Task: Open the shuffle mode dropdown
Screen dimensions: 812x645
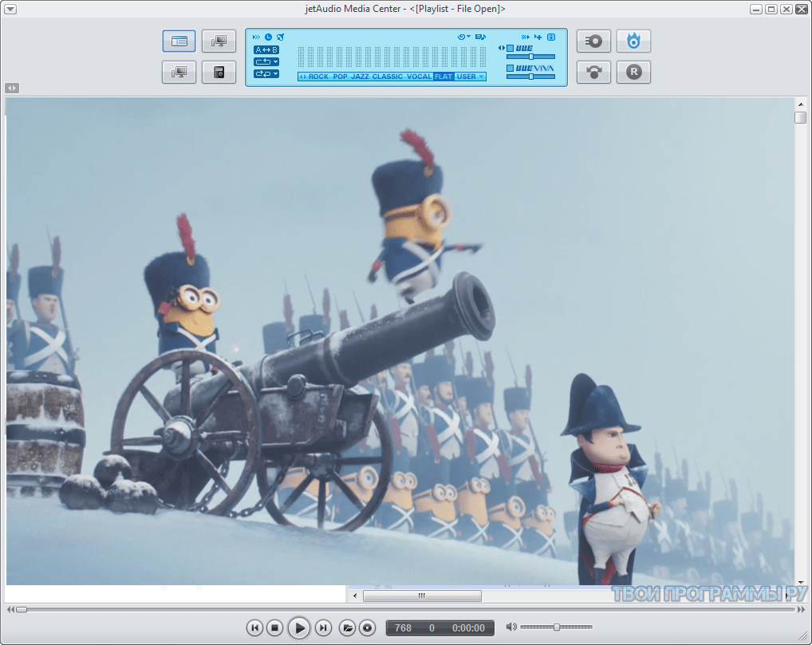Action: [x=266, y=74]
